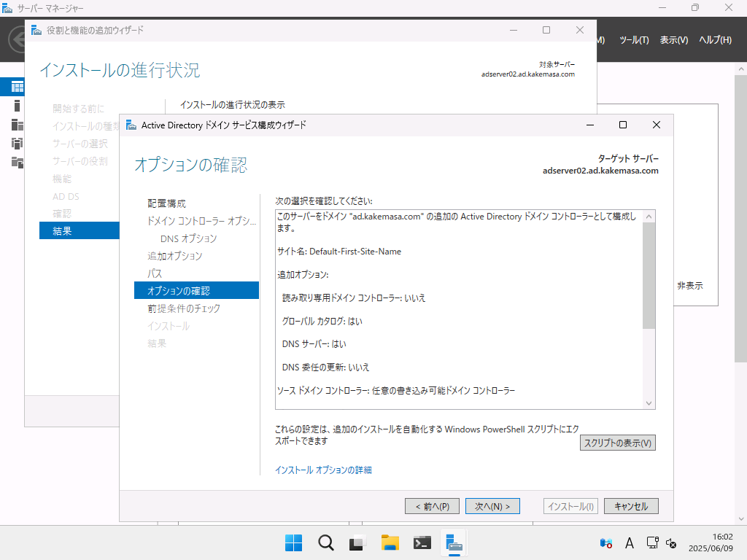The width and height of the screenshot is (747, 560).
Task: Click the options review list scroll-down arrow
Action: [x=649, y=402]
